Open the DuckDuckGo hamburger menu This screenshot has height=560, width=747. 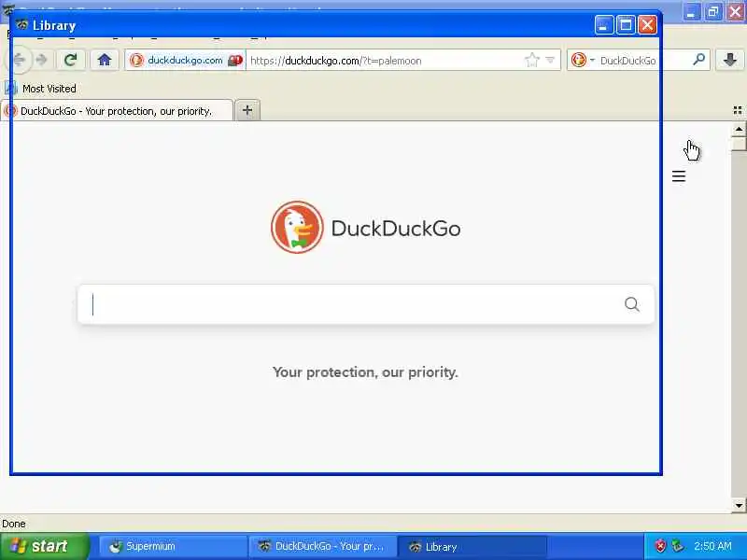click(679, 176)
